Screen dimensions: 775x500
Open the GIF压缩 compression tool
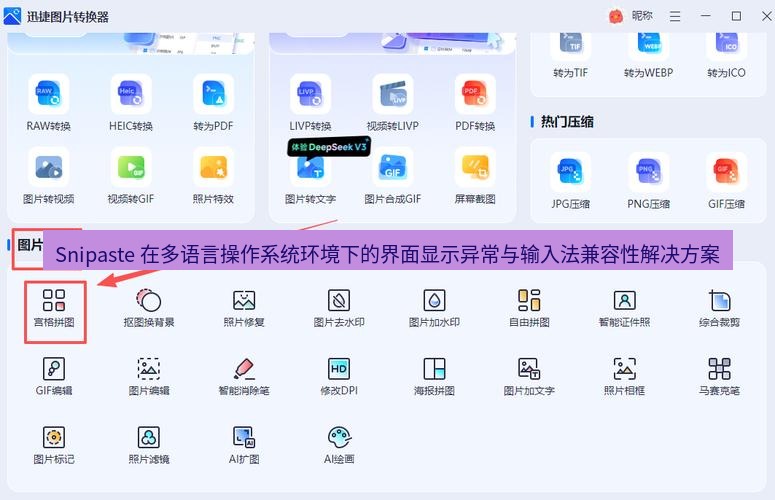pyautogui.click(x=726, y=181)
